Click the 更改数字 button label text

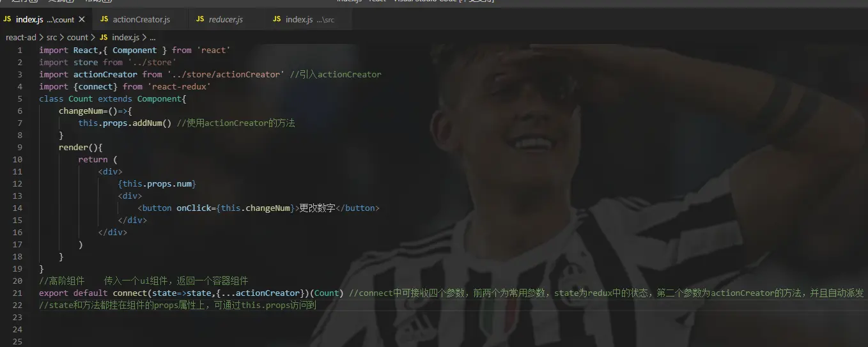[318, 208]
